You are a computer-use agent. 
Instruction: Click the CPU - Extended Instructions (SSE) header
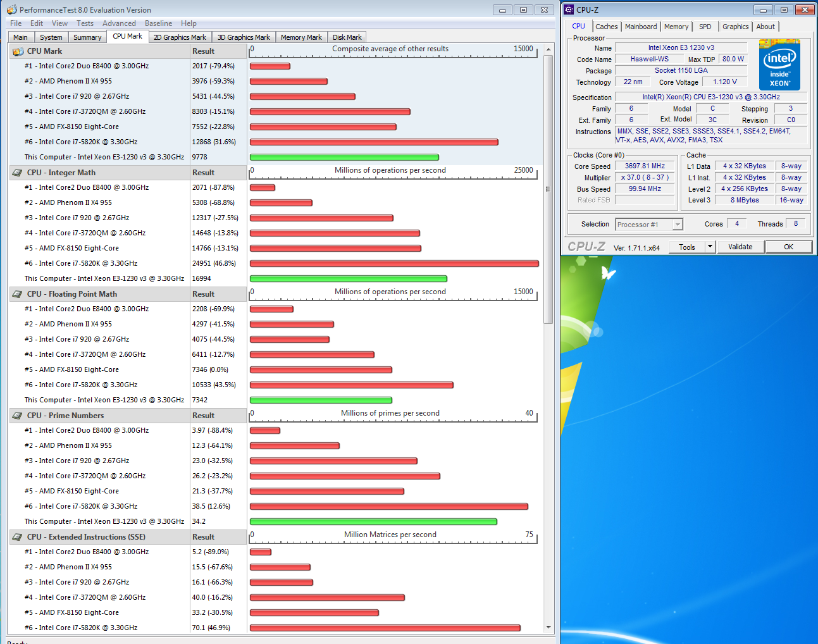pos(99,537)
